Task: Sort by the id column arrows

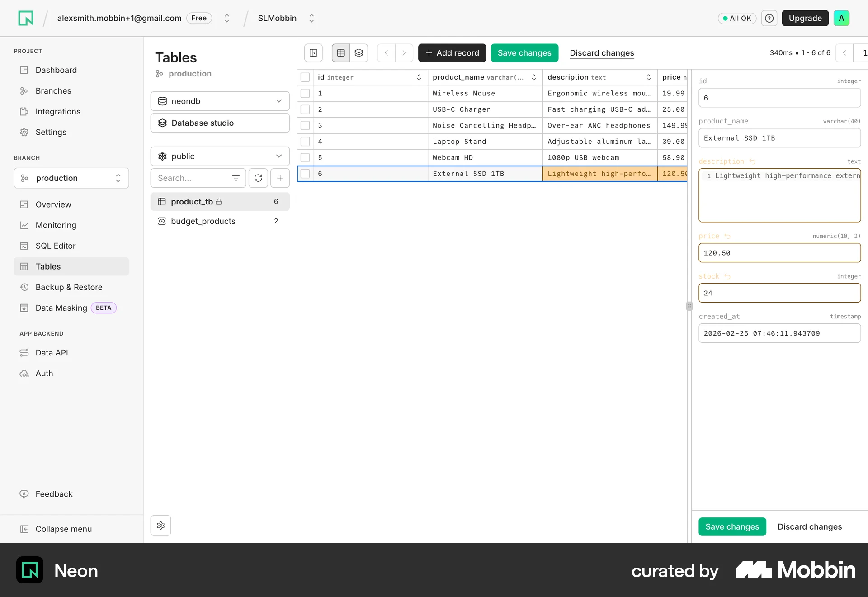Action: (x=419, y=77)
